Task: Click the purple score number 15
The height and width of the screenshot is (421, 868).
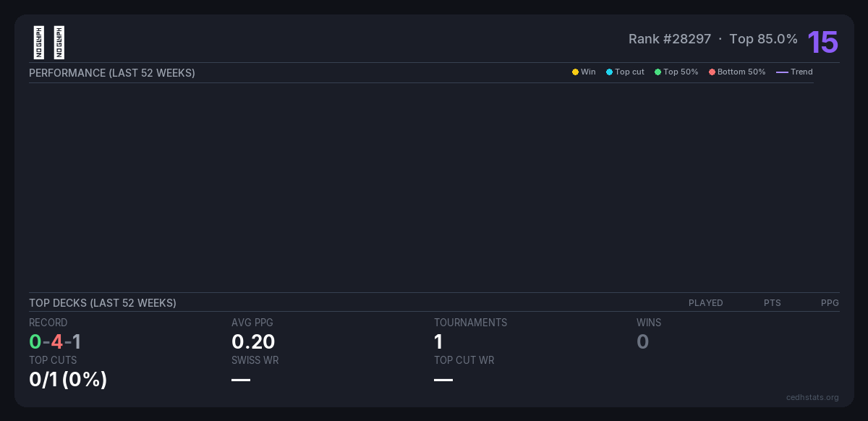Action: click(x=822, y=43)
